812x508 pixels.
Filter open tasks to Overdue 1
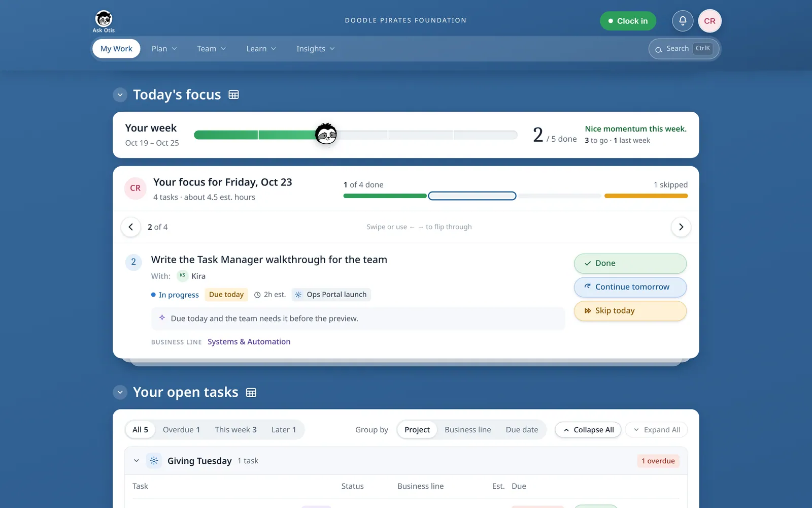coord(181,430)
